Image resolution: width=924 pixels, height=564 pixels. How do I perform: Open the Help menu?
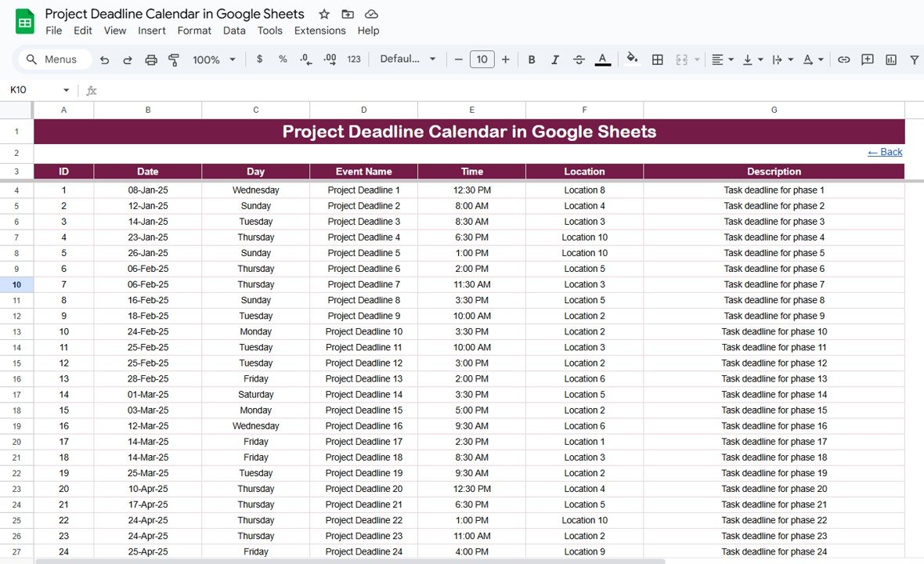click(368, 31)
